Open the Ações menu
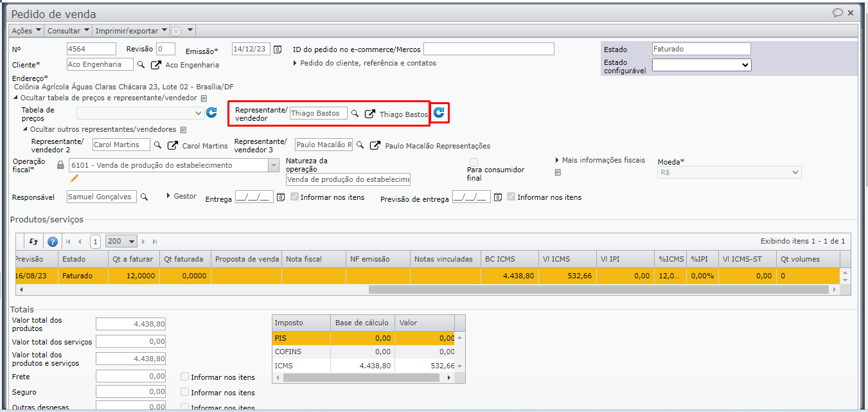 [26, 30]
